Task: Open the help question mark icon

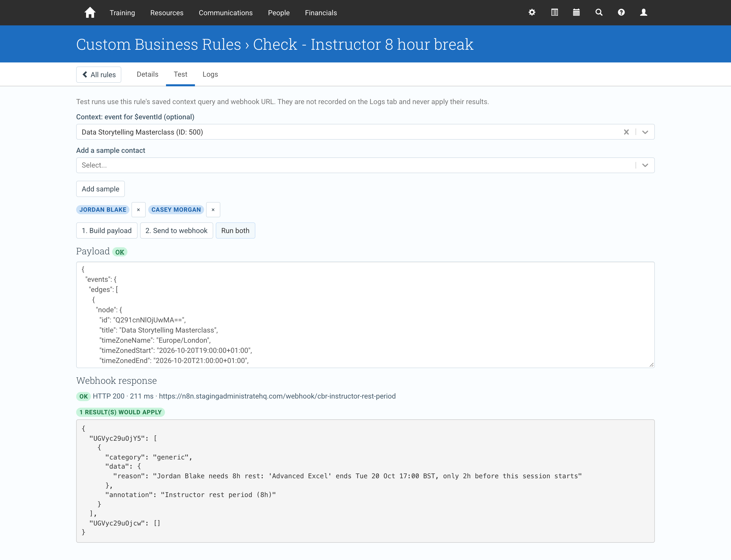Action: click(621, 12)
